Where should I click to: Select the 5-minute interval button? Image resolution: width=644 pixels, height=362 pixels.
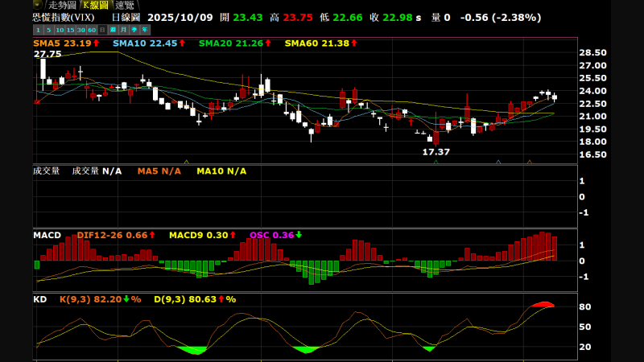48,30
